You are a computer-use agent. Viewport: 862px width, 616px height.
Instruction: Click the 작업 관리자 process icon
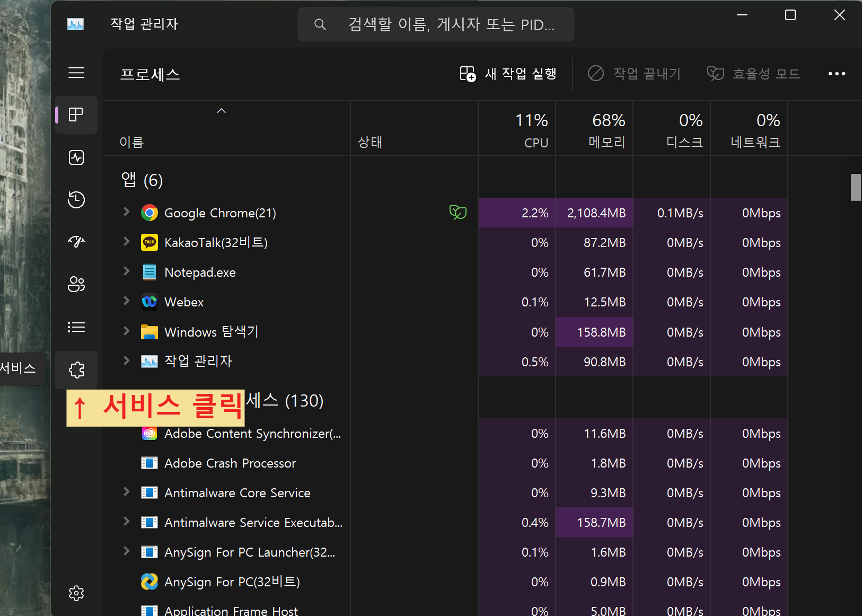(149, 362)
